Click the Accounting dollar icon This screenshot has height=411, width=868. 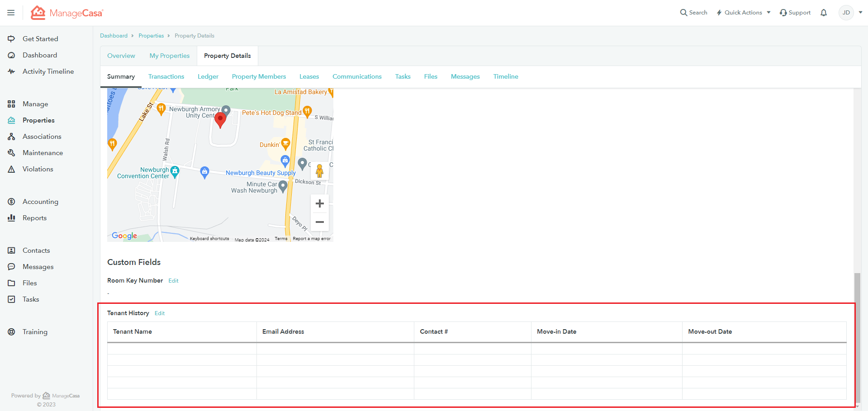tap(11, 202)
